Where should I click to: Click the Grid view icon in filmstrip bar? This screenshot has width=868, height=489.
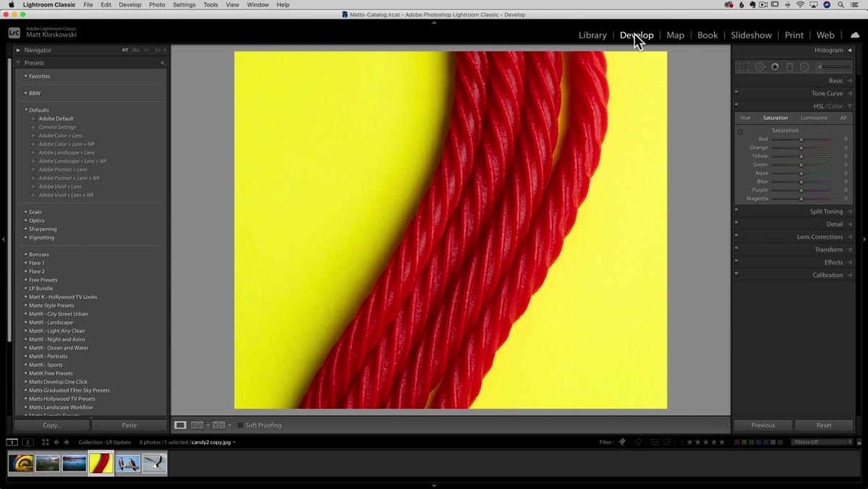coord(45,442)
